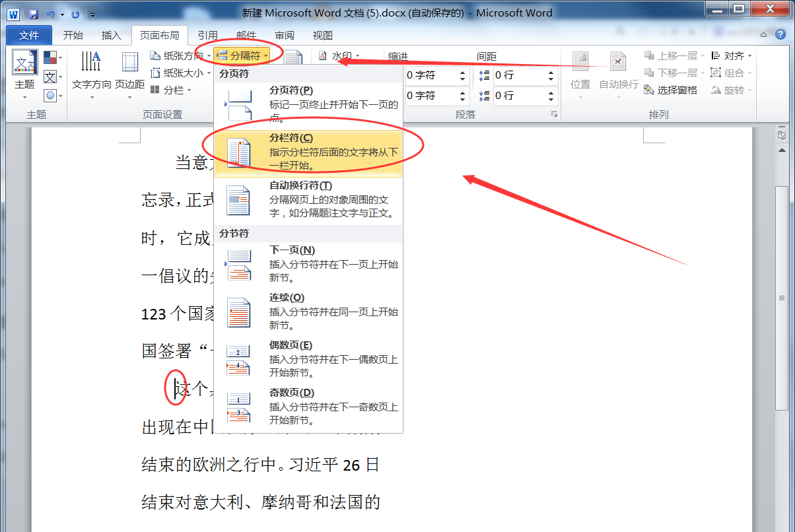795x532 pixels.
Task: Choose 偶数页(E) even page section break
Action: pos(308,359)
